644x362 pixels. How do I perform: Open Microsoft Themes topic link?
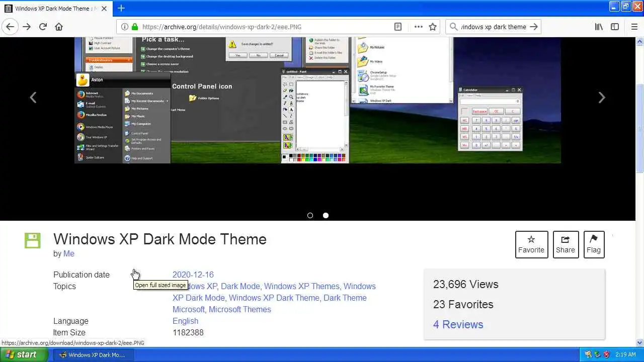point(240,309)
